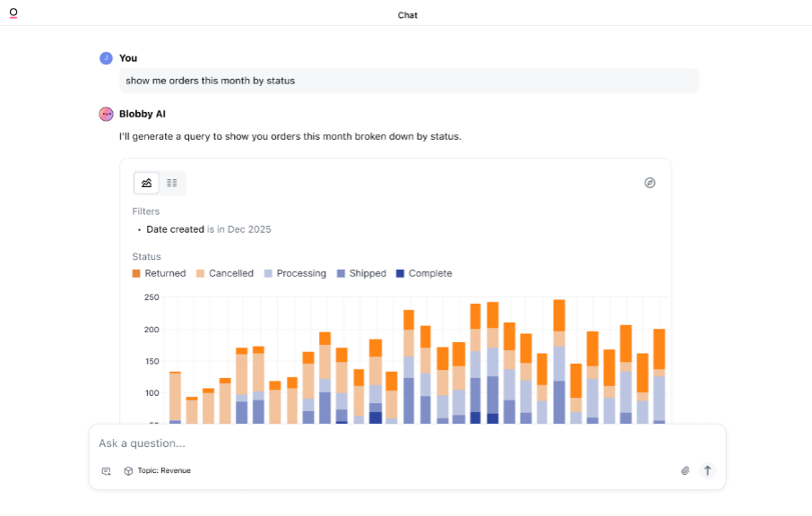Image resolution: width=812 pixels, height=516 pixels.
Task: Select the chart view icon
Action: (146, 182)
